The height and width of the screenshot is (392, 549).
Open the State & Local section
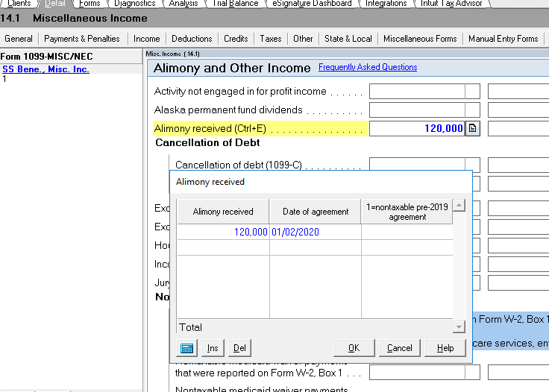click(348, 39)
